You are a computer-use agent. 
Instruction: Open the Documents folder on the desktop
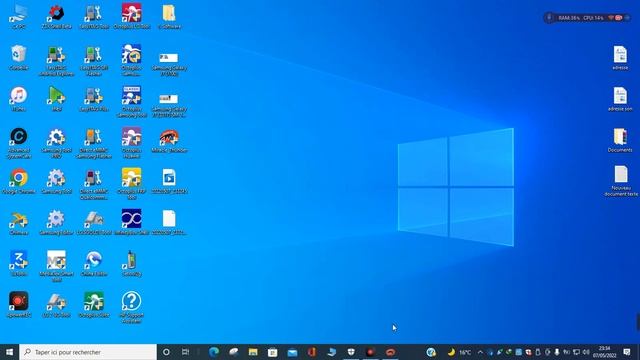(x=620, y=140)
